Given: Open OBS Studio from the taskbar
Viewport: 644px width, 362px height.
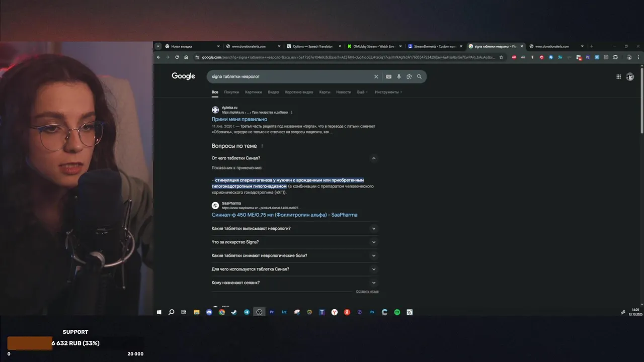Looking at the screenshot, I should (259, 312).
